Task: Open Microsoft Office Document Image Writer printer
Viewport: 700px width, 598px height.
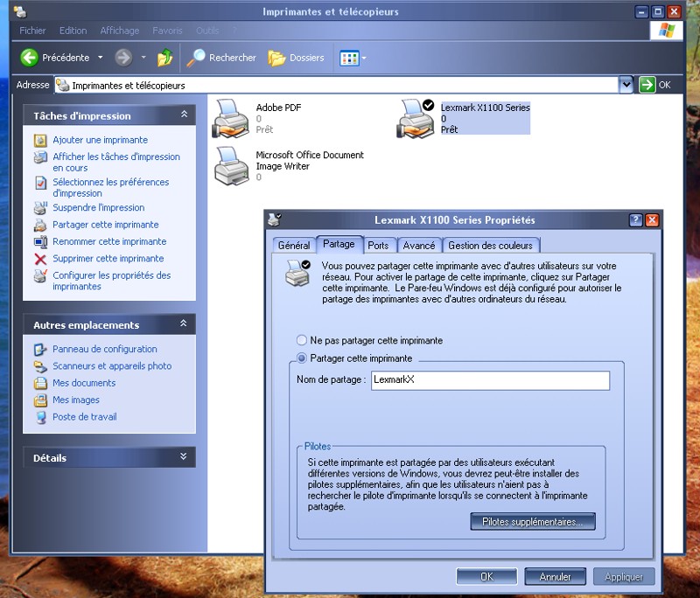Action: (x=231, y=165)
